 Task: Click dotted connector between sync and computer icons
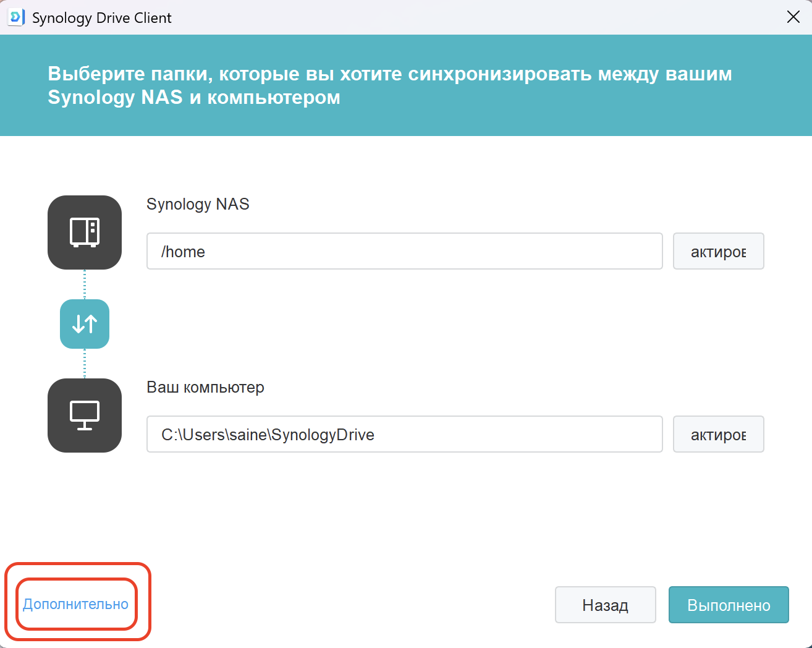(85, 364)
